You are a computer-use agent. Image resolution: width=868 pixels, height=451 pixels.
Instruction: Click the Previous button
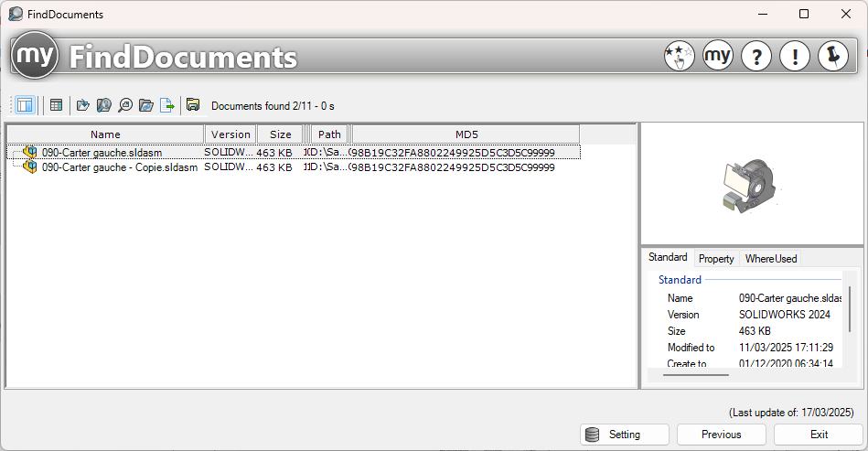722,435
